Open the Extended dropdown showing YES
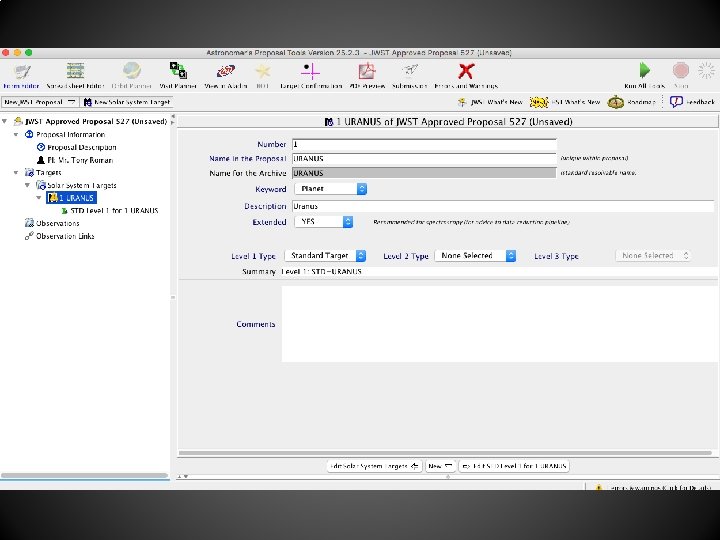 (x=324, y=222)
